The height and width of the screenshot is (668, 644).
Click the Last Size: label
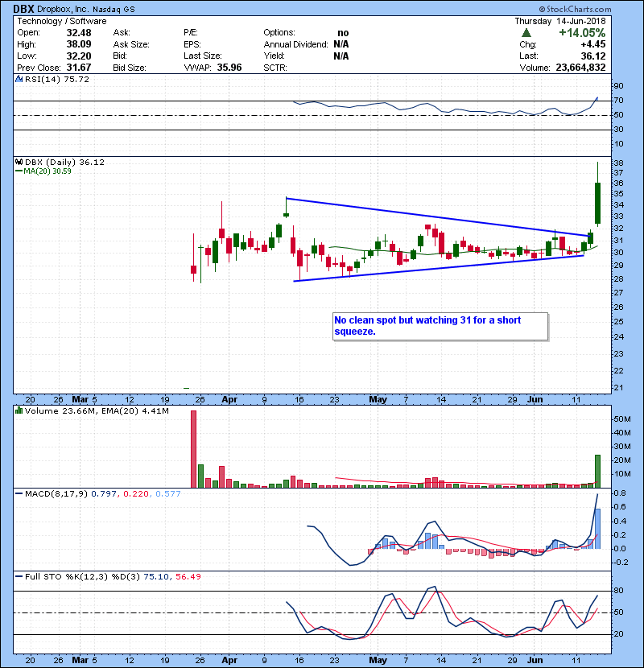pyautogui.click(x=203, y=56)
